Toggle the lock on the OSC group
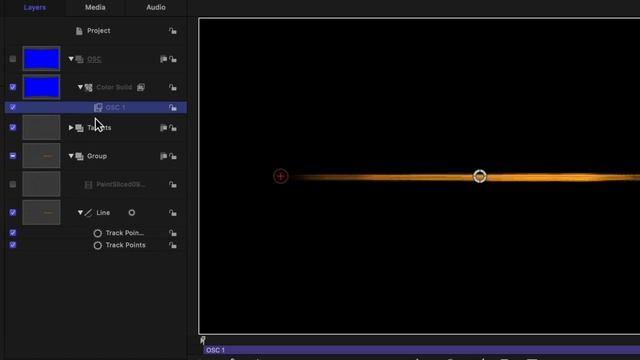The image size is (640, 360). 173,59
